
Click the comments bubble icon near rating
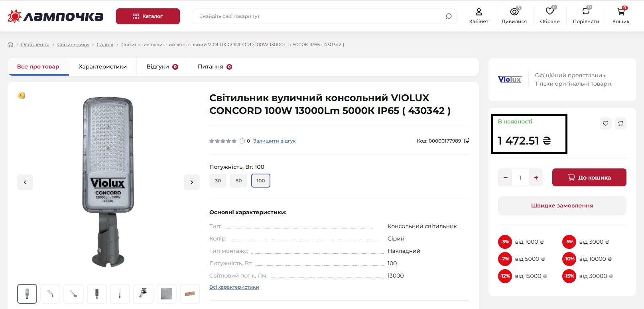pos(242,141)
